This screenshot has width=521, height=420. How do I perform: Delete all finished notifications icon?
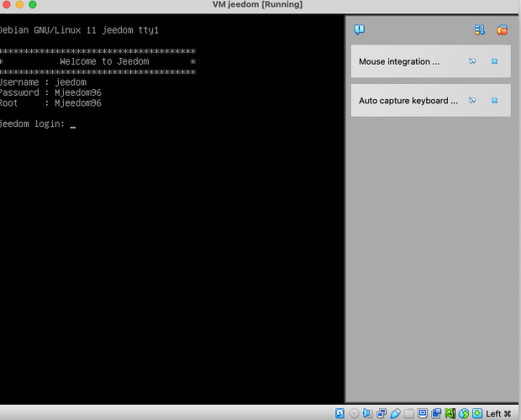[x=502, y=30]
